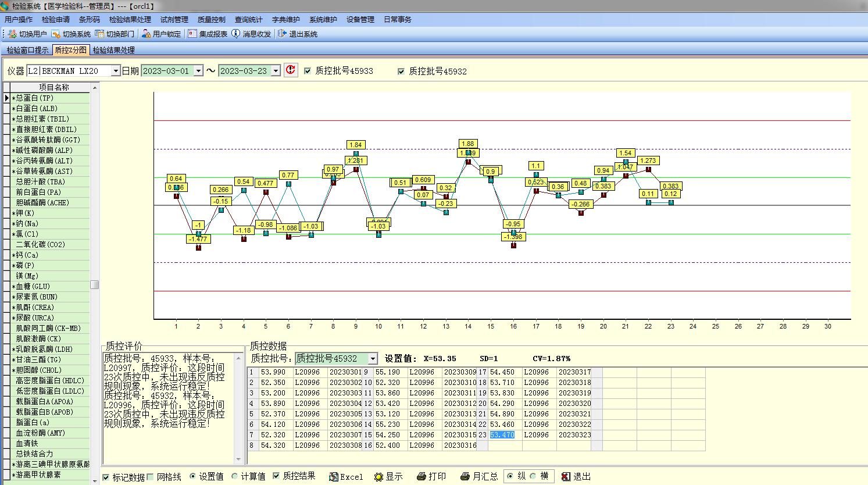This screenshot has height=485, width=868.
Task: Expand the instrument (仪器) dropdown
Action: pyautogui.click(x=116, y=71)
